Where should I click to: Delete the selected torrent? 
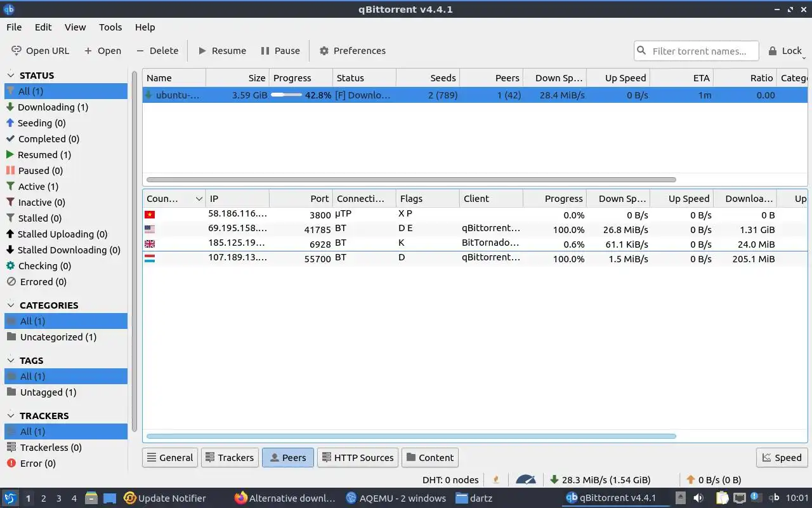coord(157,51)
